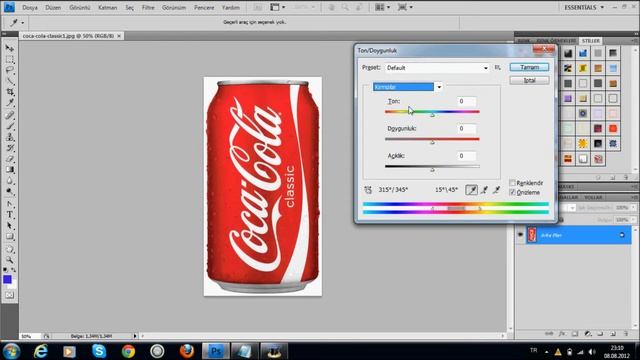The width and height of the screenshot is (640, 360).
Task: Open the Düzen menu
Action: point(53,7)
